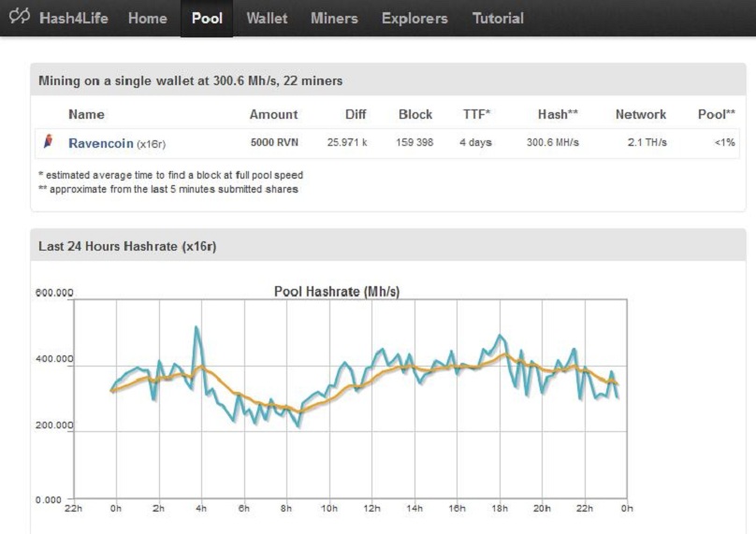Click the block number 159 398

pyautogui.click(x=414, y=143)
